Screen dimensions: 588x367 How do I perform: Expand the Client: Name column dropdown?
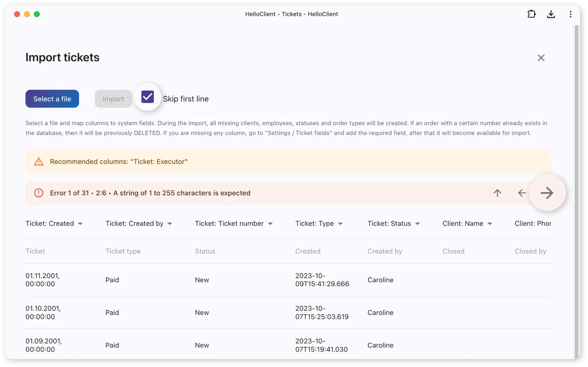(x=489, y=224)
